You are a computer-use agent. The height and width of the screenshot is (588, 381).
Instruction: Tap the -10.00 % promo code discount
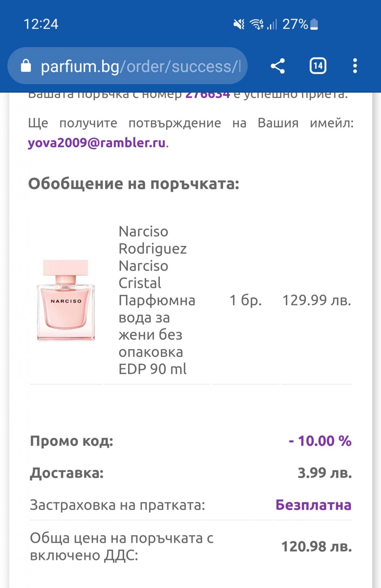pyautogui.click(x=320, y=441)
